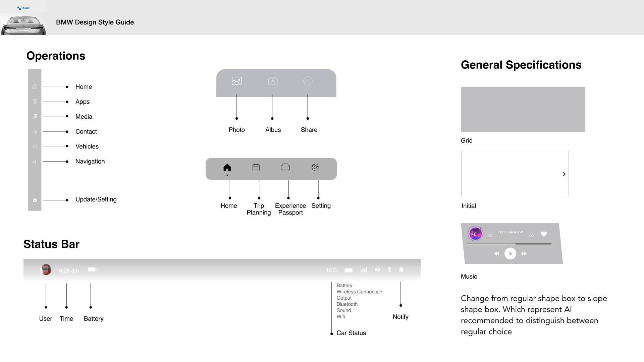
Task: Click the music progress slider bar
Action: [509, 244]
